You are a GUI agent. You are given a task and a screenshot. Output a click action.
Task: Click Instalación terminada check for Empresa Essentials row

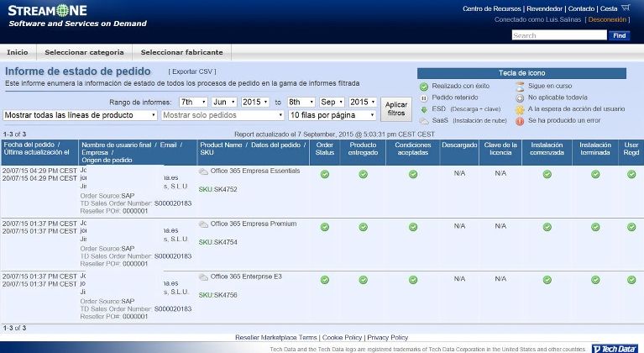coord(595,174)
